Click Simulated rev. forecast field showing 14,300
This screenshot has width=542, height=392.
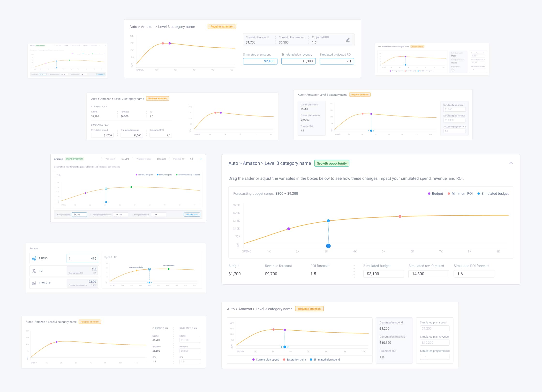[x=429, y=274]
